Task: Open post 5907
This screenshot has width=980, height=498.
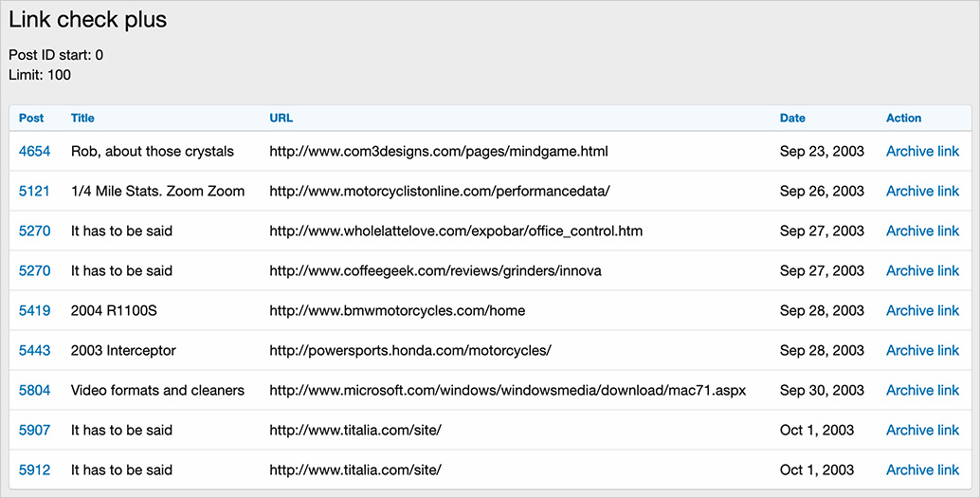Action: pyautogui.click(x=34, y=431)
